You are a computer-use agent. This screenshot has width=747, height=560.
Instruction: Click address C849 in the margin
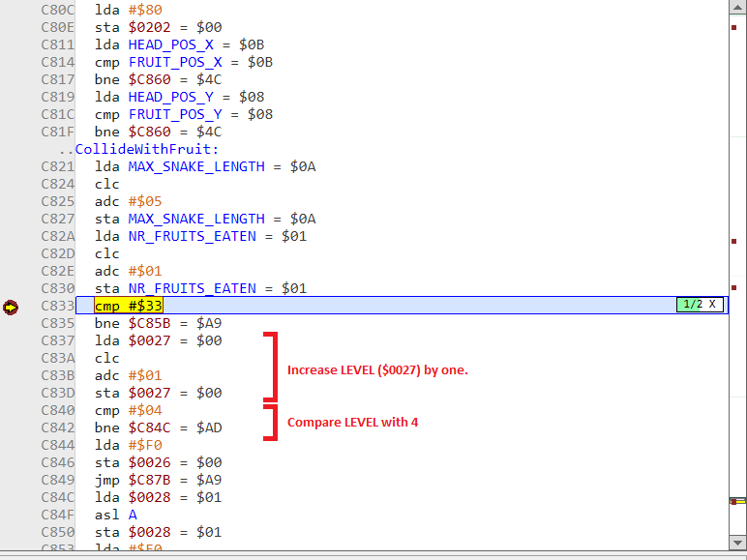pos(58,480)
